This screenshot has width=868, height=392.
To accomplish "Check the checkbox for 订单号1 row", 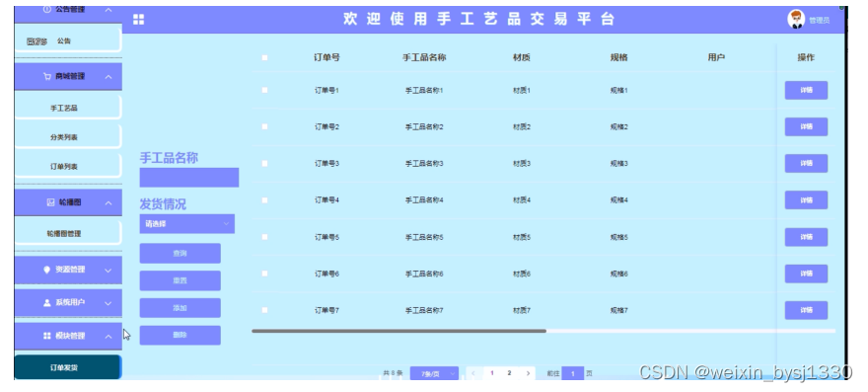I will coord(264,90).
